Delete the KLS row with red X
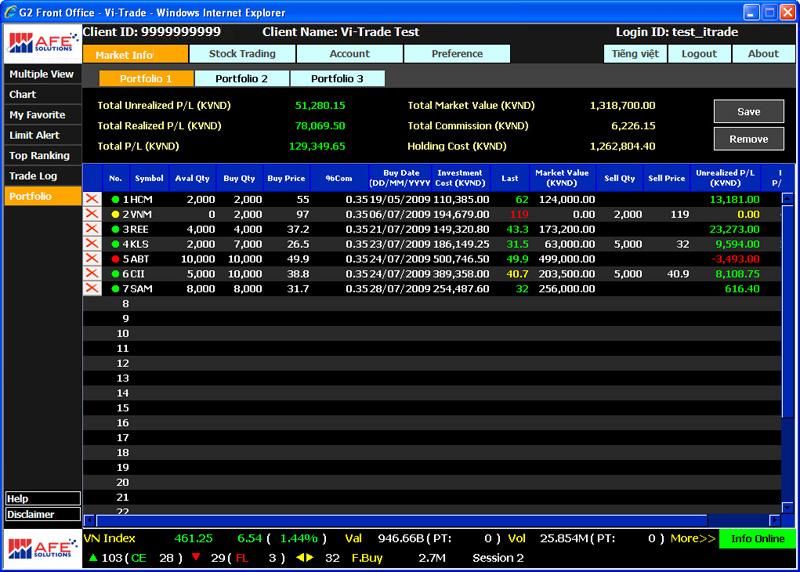The width and height of the screenshot is (800, 572). click(x=92, y=243)
